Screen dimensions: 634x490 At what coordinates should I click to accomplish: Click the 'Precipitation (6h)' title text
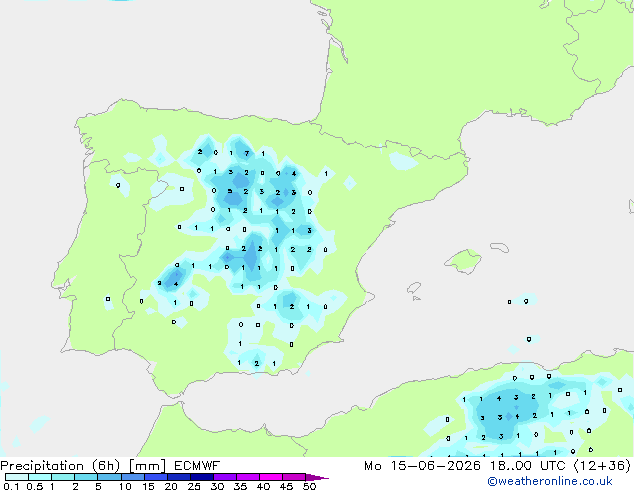[60, 466]
